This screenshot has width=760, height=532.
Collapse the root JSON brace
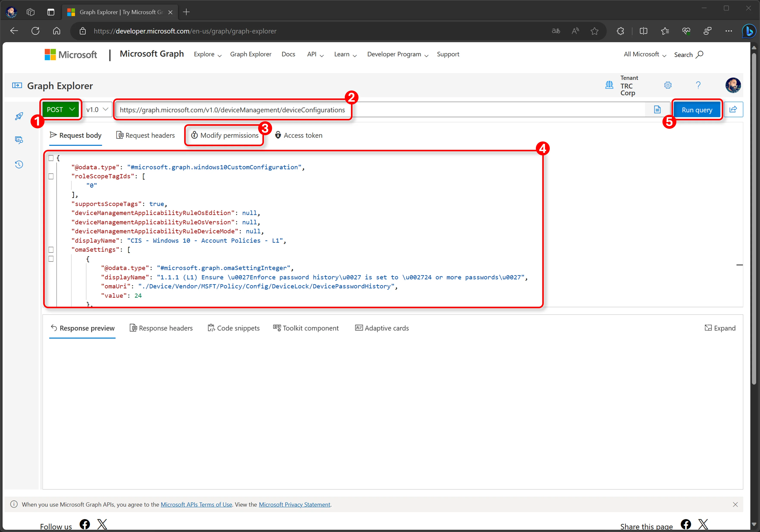(51, 158)
